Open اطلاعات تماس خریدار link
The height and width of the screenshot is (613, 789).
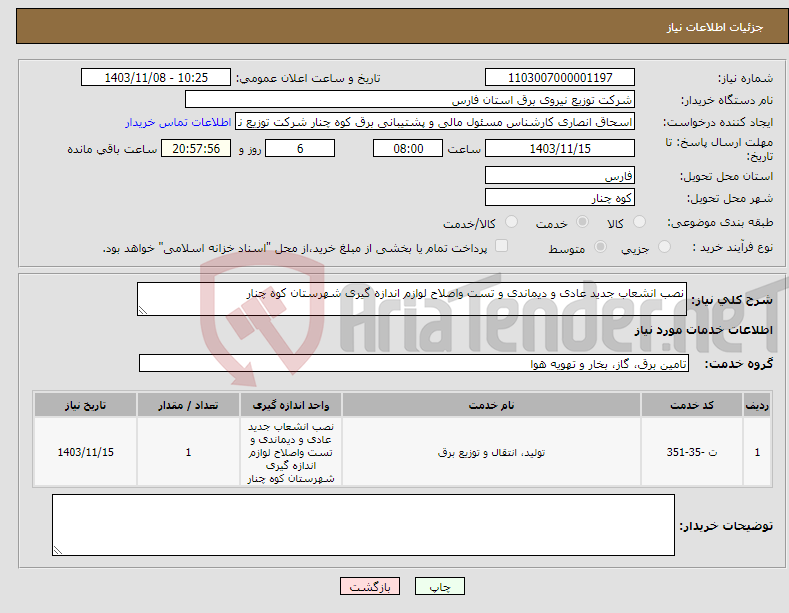pyautogui.click(x=178, y=122)
